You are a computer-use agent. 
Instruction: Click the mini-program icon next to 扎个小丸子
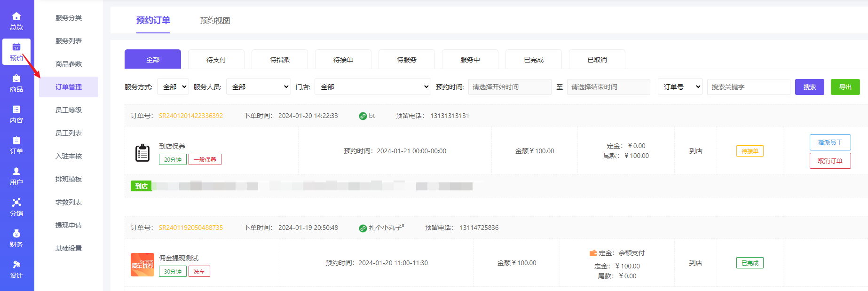pyautogui.click(x=363, y=228)
